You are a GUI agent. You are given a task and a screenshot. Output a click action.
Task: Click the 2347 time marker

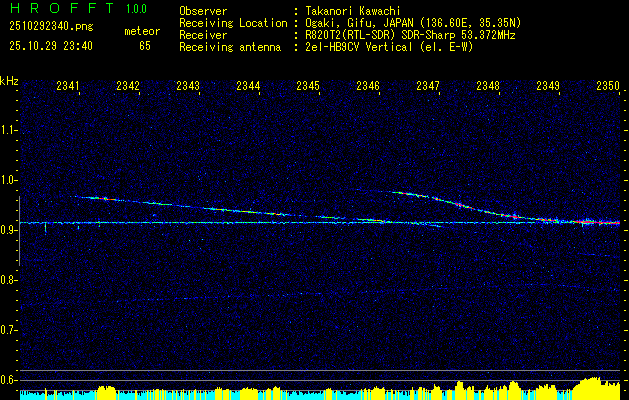click(428, 85)
